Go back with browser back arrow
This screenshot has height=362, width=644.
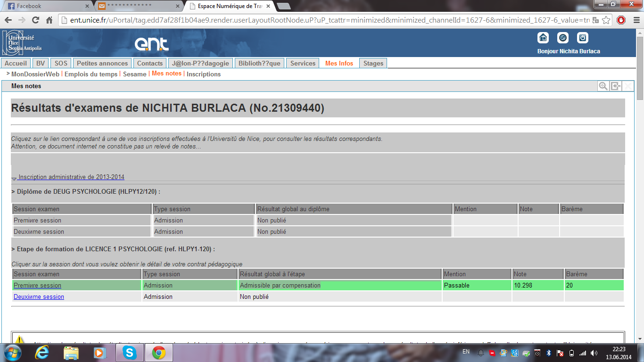click(x=8, y=20)
